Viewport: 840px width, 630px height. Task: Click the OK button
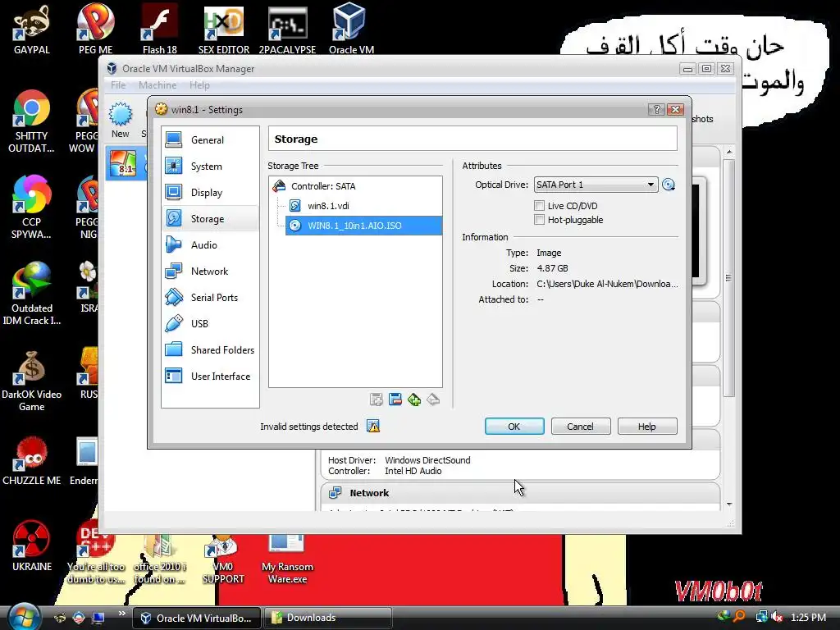(514, 427)
